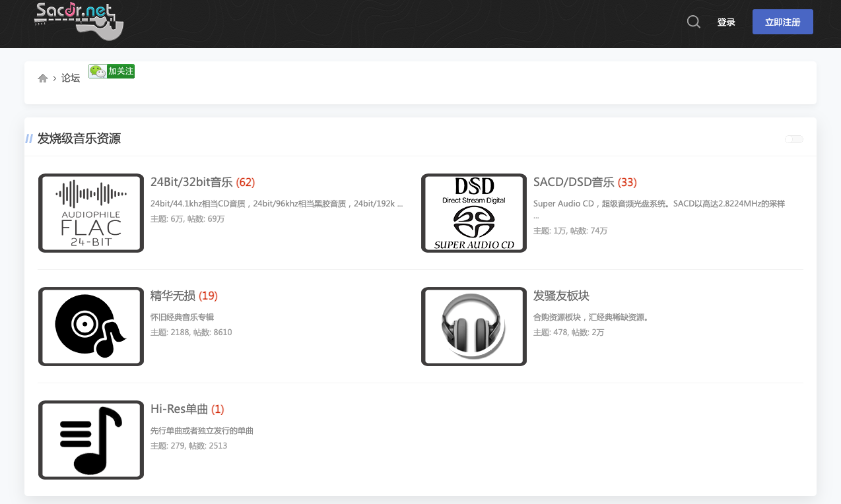
Task: Open the Hi-Res单曲 forum link
Action: (x=180, y=409)
